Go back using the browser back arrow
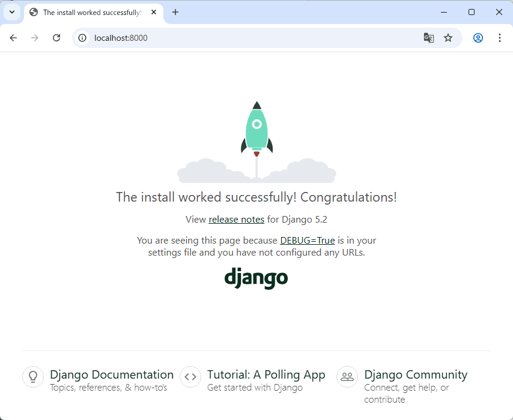This screenshot has width=513, height=420. pyautogui.click(x=13, y=38)
